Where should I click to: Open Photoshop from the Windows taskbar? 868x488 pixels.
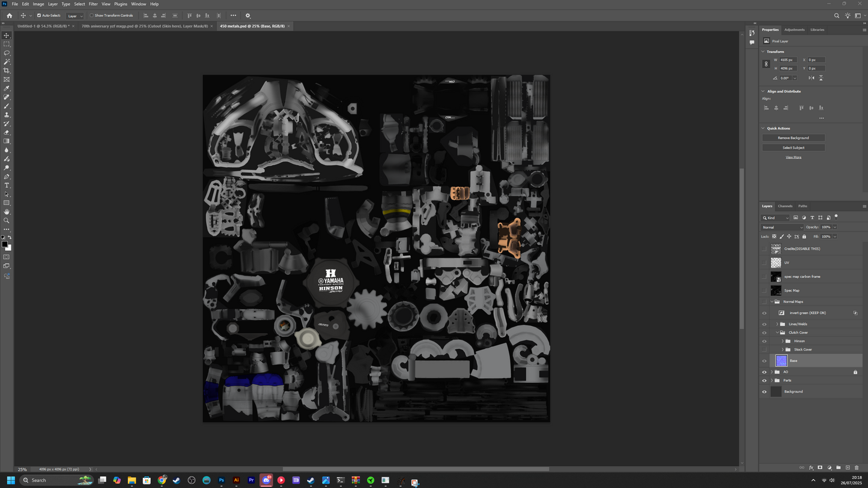click(222, 480)
